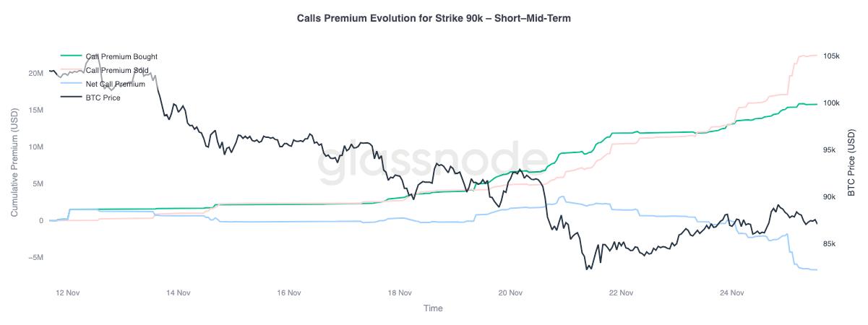Select the 85k right axis tick label
868x325 pixels.
(830, 244)
